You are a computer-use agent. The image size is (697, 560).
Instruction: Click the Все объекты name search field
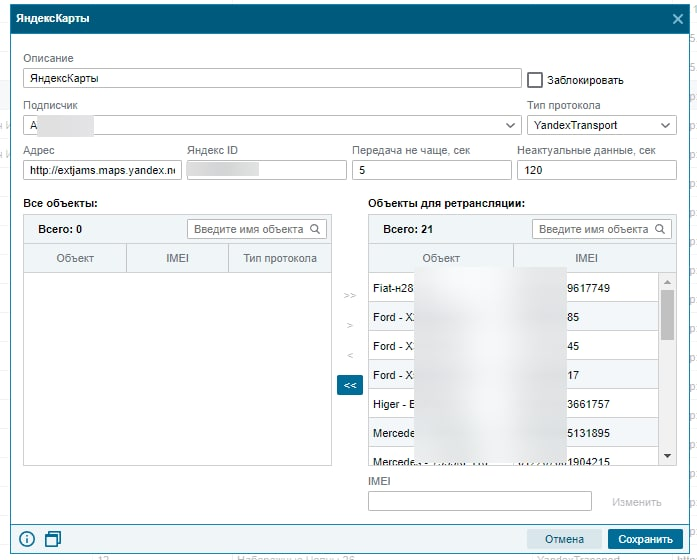point(257,229)
